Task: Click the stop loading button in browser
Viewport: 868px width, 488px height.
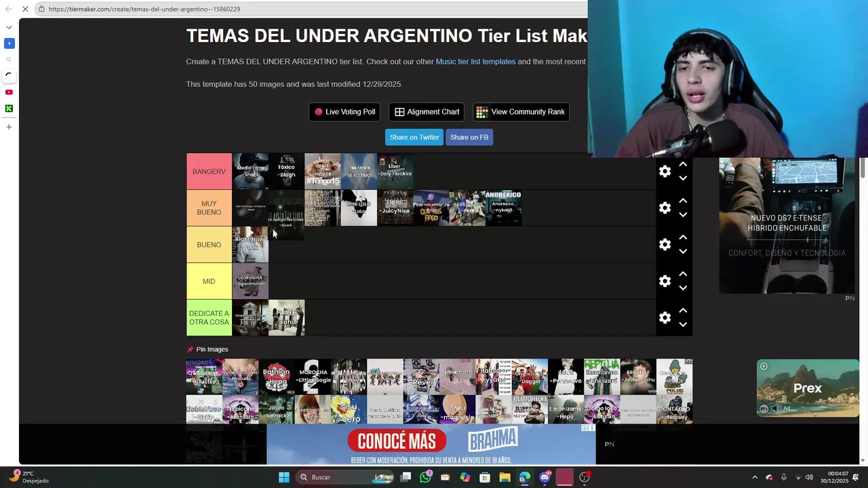Action: pos(25,9)
